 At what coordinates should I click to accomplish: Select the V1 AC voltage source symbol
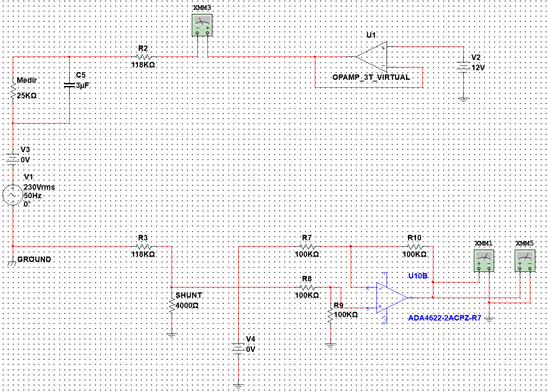13,196
